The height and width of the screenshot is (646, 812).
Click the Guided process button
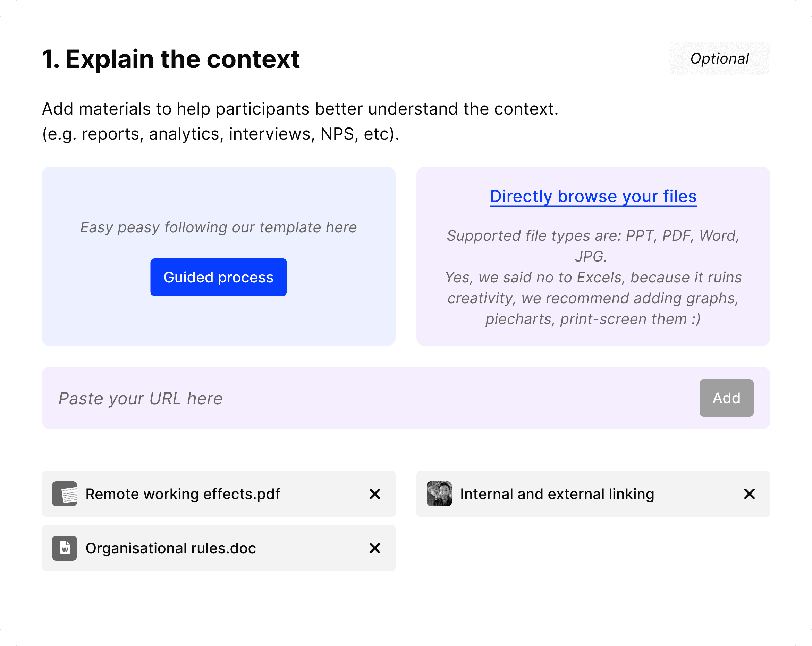[x=218, y=277]
